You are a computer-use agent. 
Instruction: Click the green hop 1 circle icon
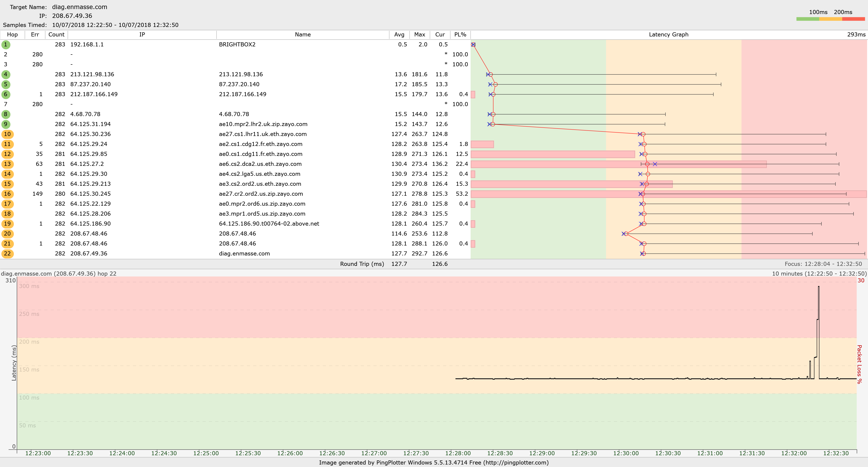pos(5,45)
